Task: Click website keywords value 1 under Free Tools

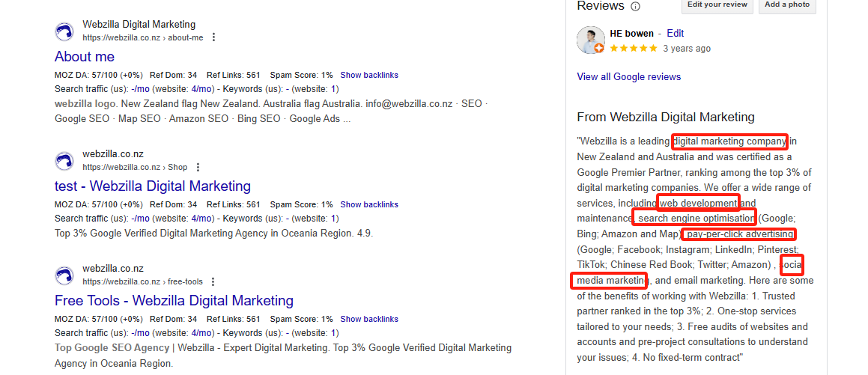Action: 334,333
